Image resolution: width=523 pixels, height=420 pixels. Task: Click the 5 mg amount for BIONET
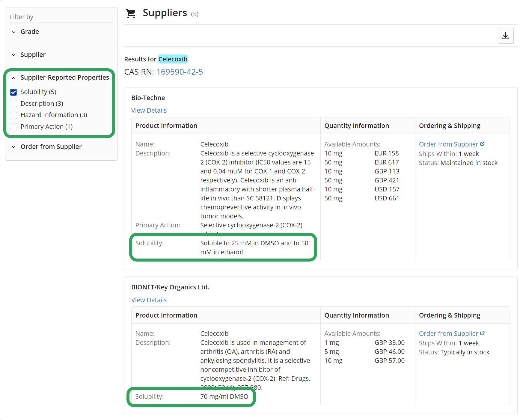[331, 352]
